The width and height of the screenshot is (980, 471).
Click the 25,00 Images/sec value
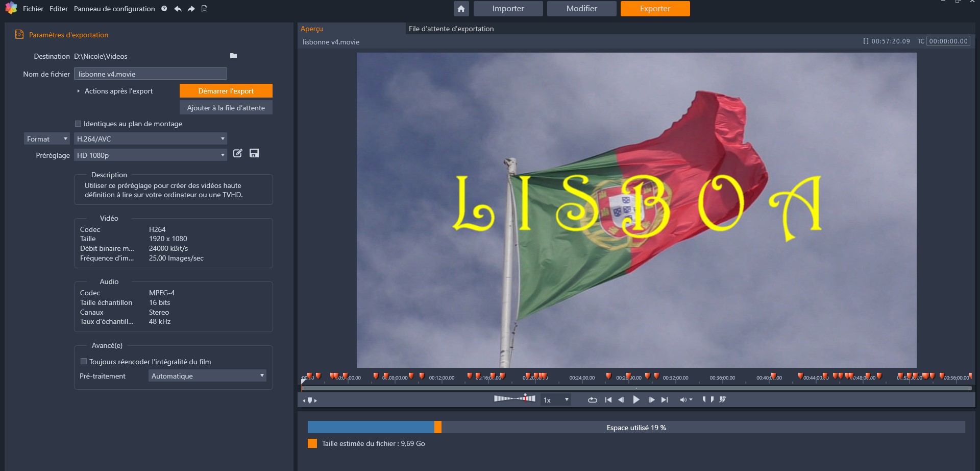[x=176, y=258]
